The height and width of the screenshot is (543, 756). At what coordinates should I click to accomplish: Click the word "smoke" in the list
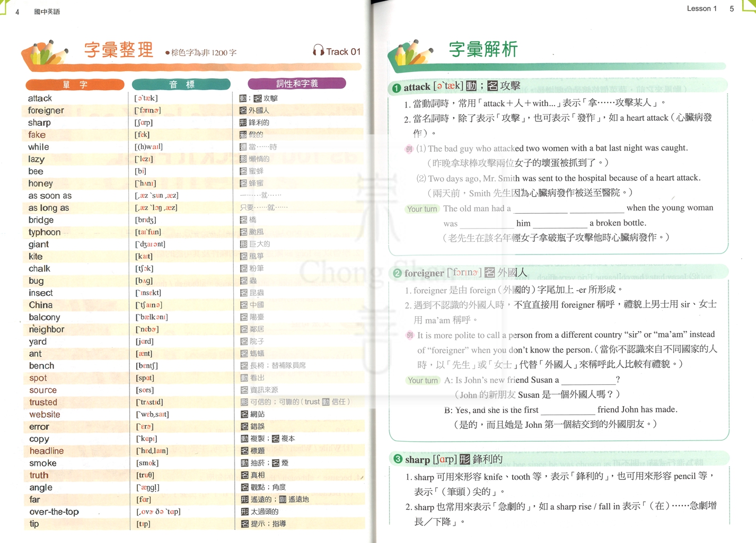pyautogui.click(x=43, y=463)
